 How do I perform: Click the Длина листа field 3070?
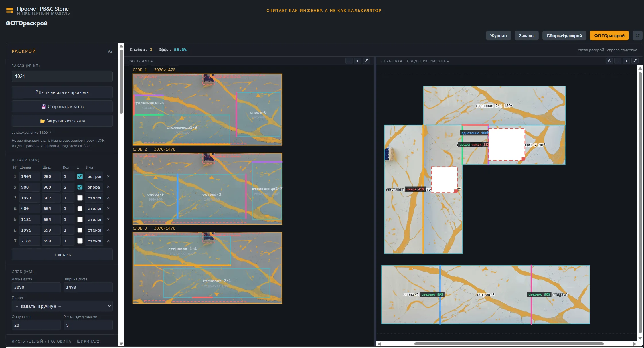pos(36,287)
